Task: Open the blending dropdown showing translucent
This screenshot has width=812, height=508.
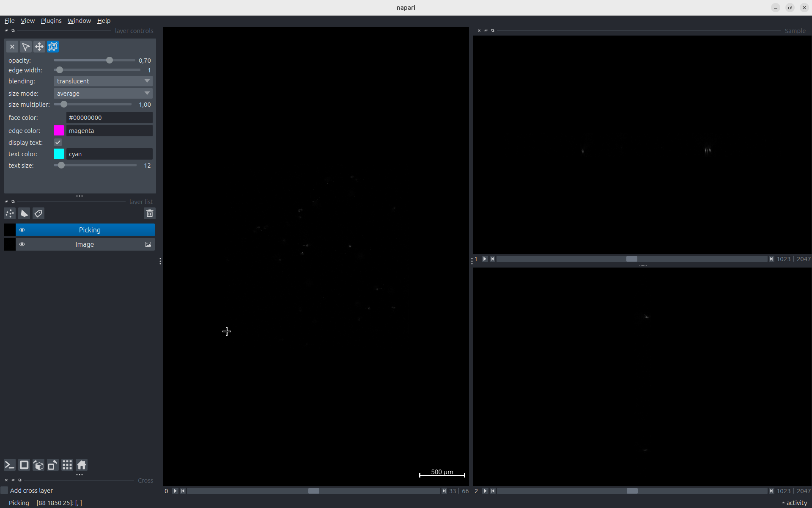Action: pos(103,81)
